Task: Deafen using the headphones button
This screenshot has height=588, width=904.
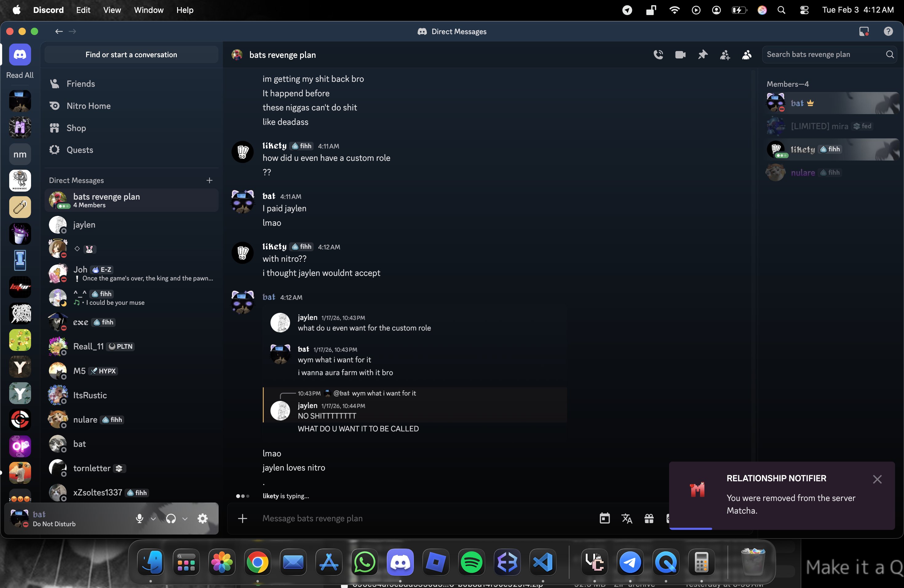Action: tap(171, 518)
